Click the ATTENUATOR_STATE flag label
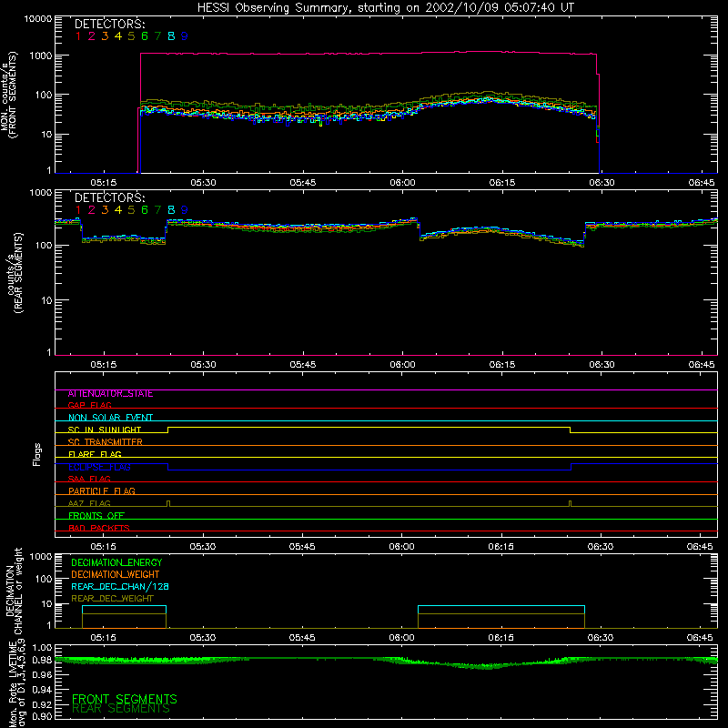 (x=110, y=394)
